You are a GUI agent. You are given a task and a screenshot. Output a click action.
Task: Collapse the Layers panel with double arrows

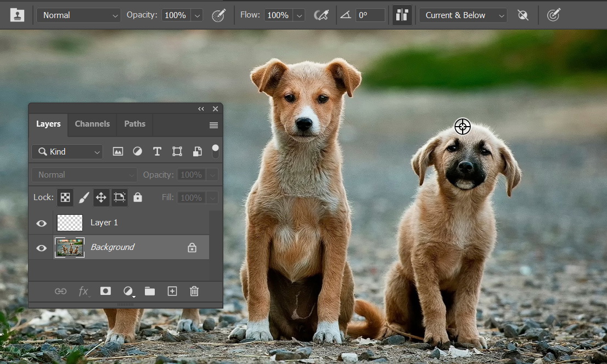(x=201, y=109)
